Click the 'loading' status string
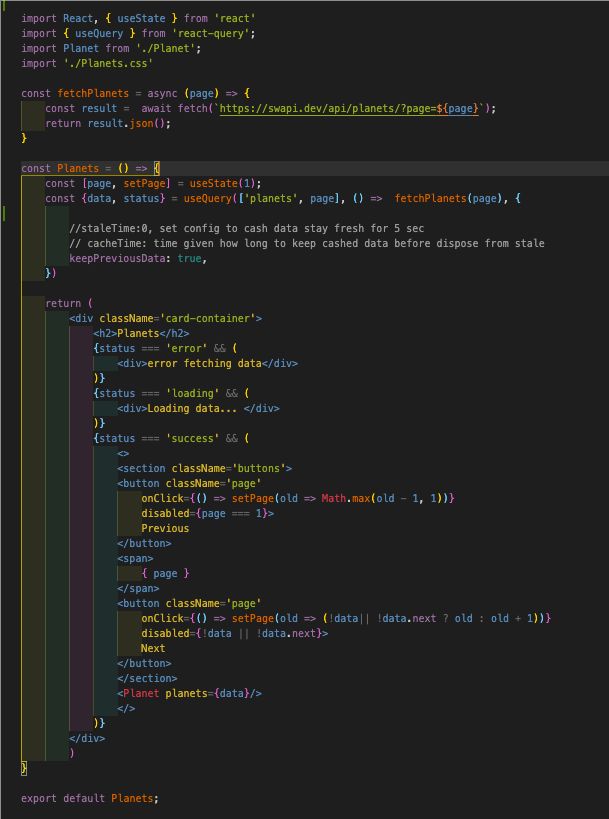609x819 pixels. point(192,393)
